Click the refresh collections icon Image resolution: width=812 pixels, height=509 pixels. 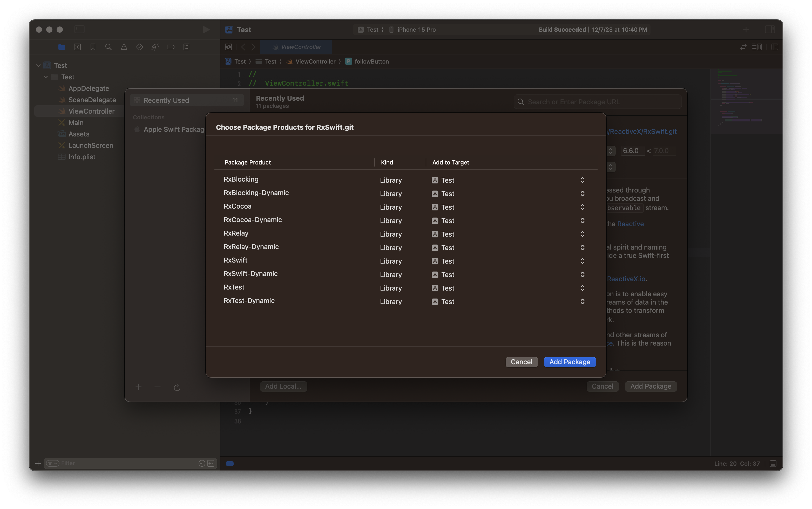[x=177, y=388]
